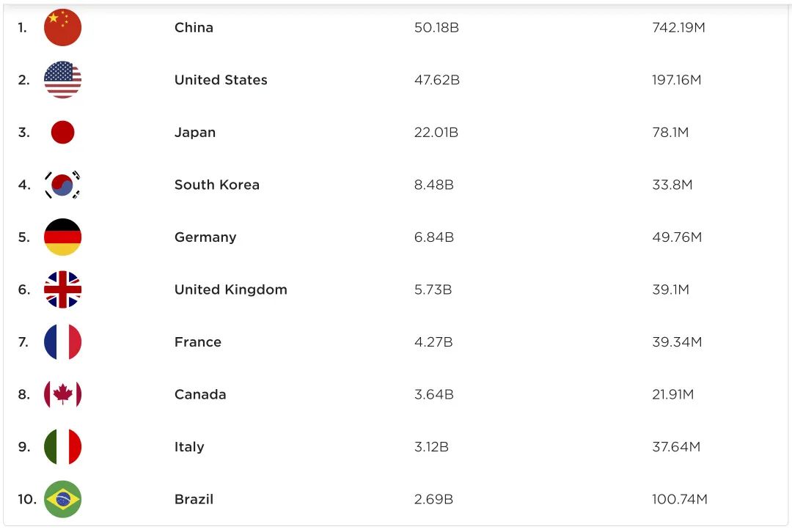792x532 pixels.
Task: Click the Germany flag icon
Action: coord(62,237)
